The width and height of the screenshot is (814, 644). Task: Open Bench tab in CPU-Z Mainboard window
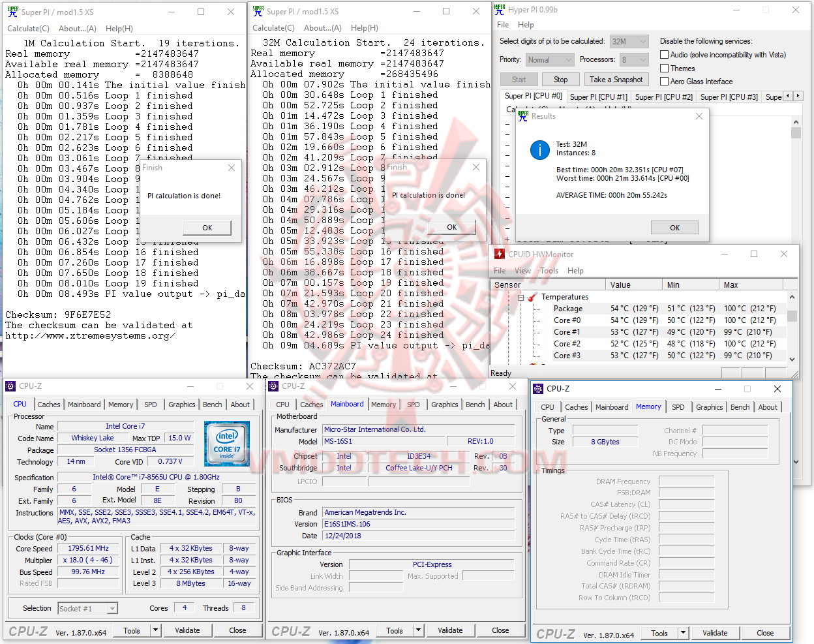[x=475, y=405]
